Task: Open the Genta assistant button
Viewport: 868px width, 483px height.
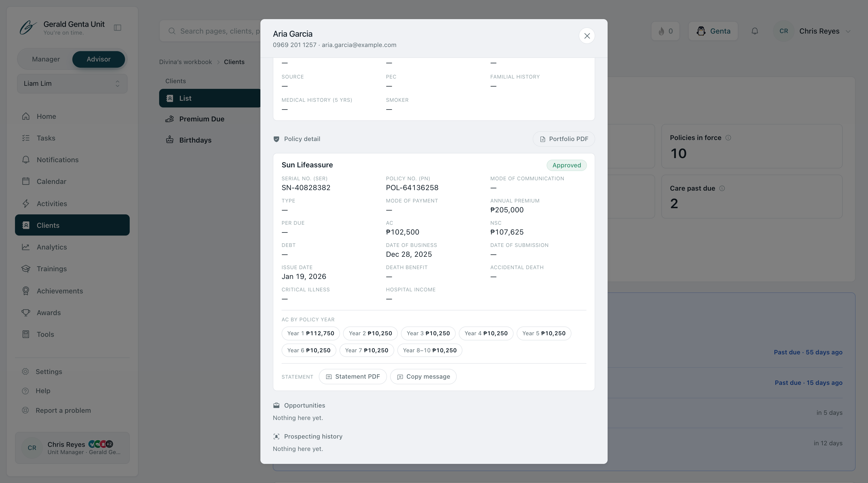Action: tap(713, 31)
